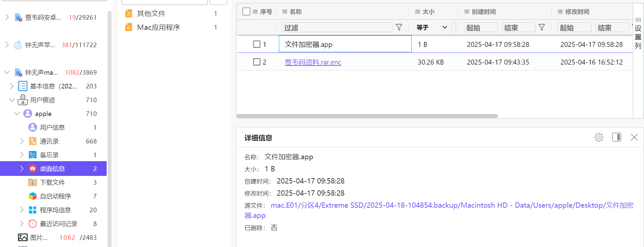This screenshot has width=644, height=247.
Task: Tick the checkbox for row 1
Action: pos(257,44)
